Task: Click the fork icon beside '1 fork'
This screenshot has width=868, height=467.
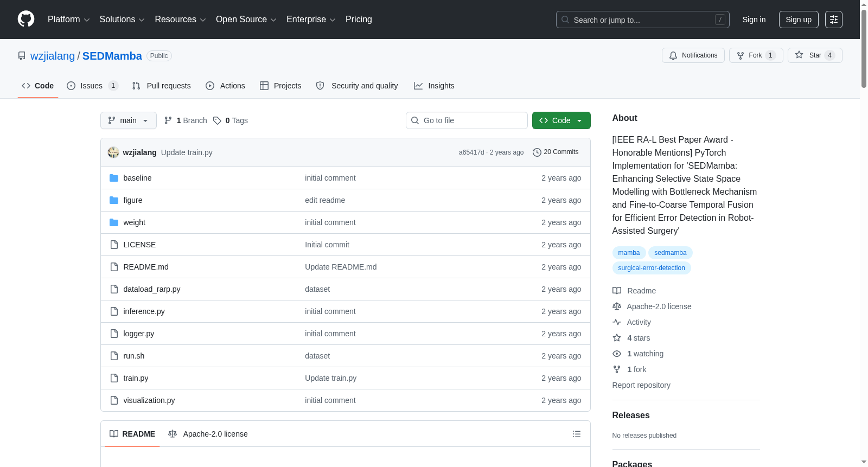Action: pyautogui.click(x=617, y=369)
